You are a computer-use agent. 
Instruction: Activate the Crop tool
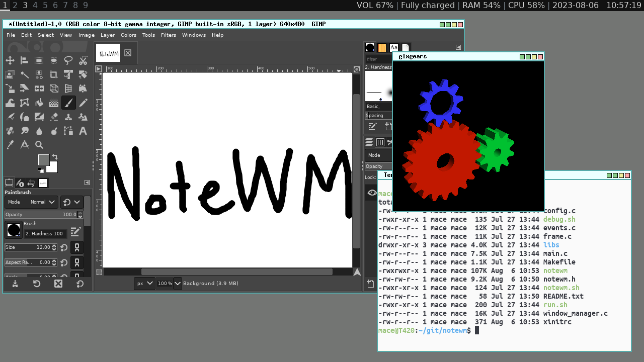(x=54, y=74)
